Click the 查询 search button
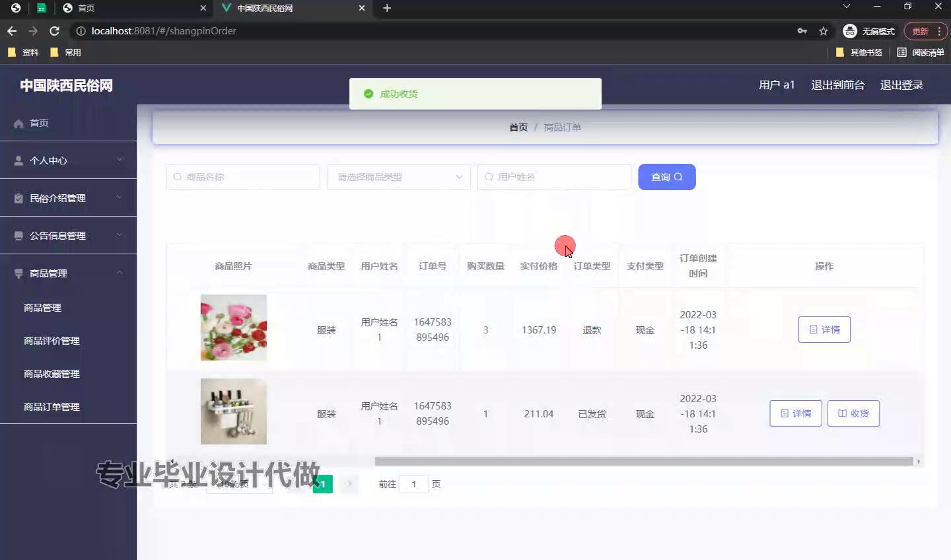951x560 pixels. pos(666,177)
